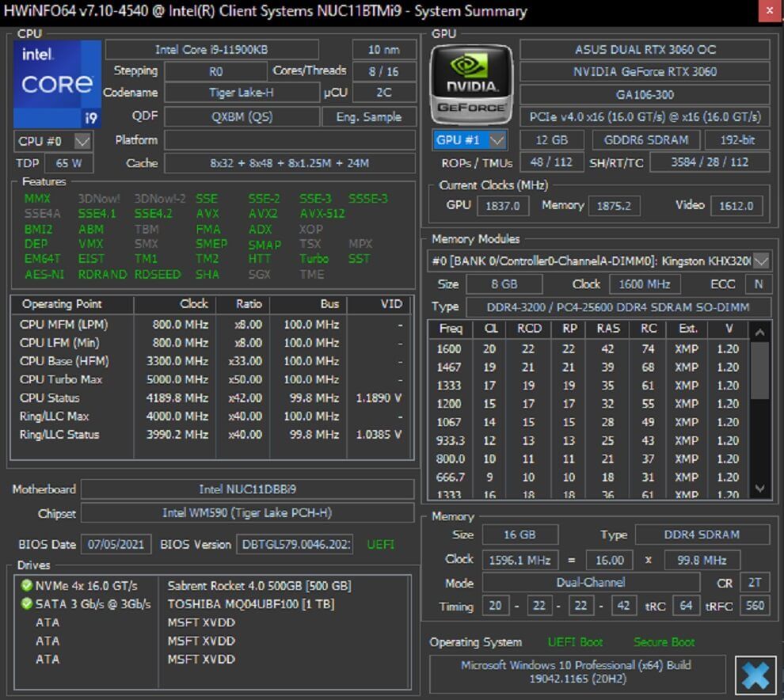Screen dimensions: 784x700
Task: Click the tRFC 560 value
Action: (755, 606)
